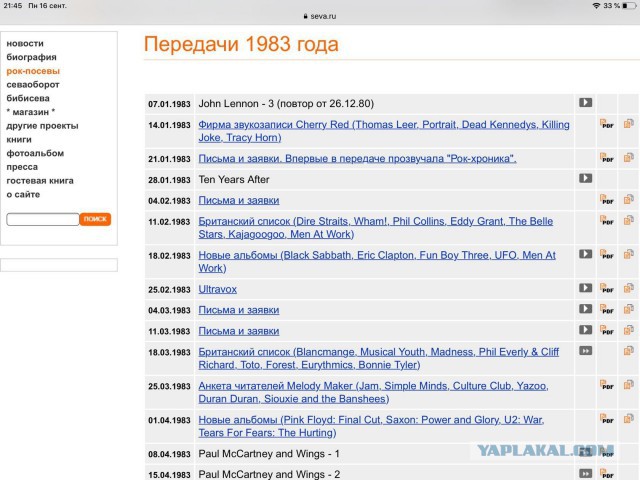Image resolution: width=640 pixels, height=480 pixels.
Task: Open Британский список Dire Straits link
Action: (x=376, y=228)
